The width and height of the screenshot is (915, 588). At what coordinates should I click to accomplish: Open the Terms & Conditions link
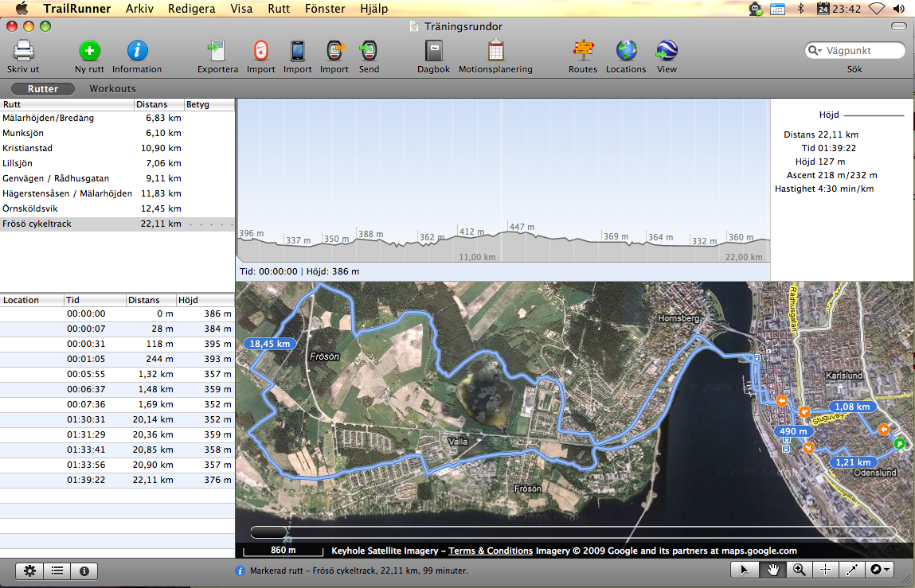(x=491, y=551)
